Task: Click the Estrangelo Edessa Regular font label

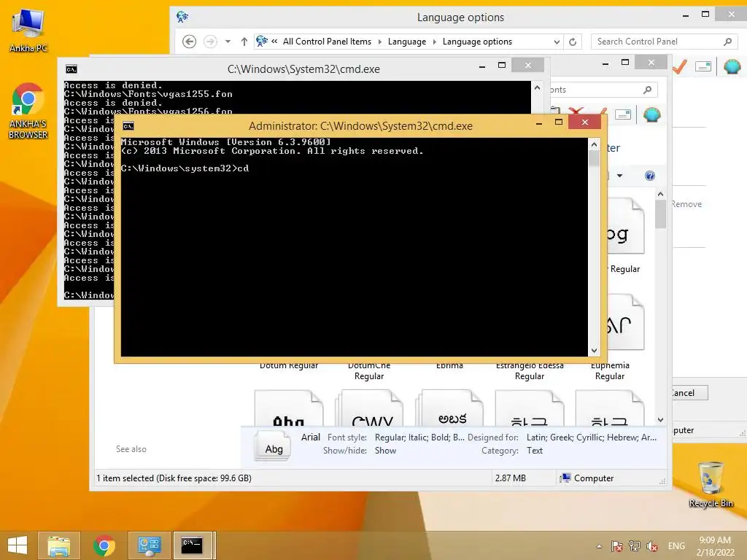Action: (530, 370)
